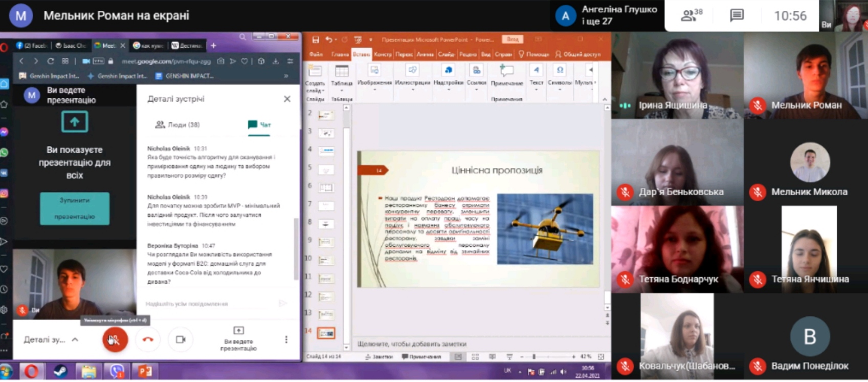Click the PowerPoint Save icon
The height and width of the screenshot is (382, 868).
click(x=316, y=39)
